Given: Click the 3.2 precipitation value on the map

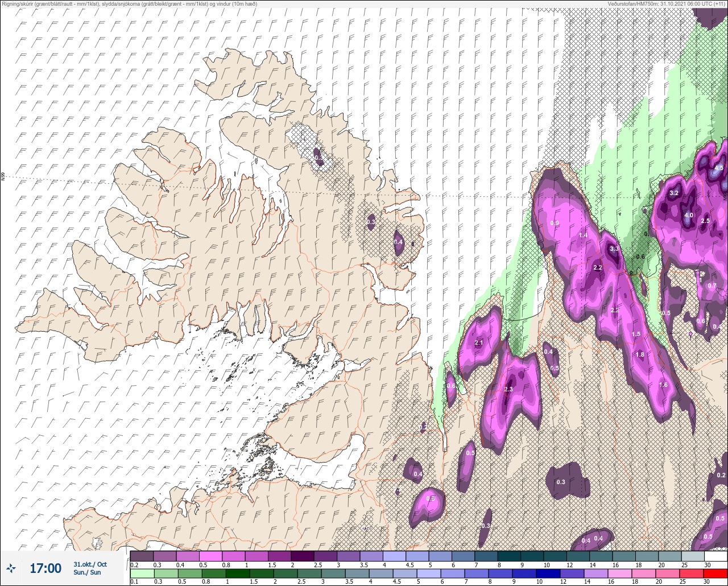Looking at the screenshot, I should coord(674,193).
